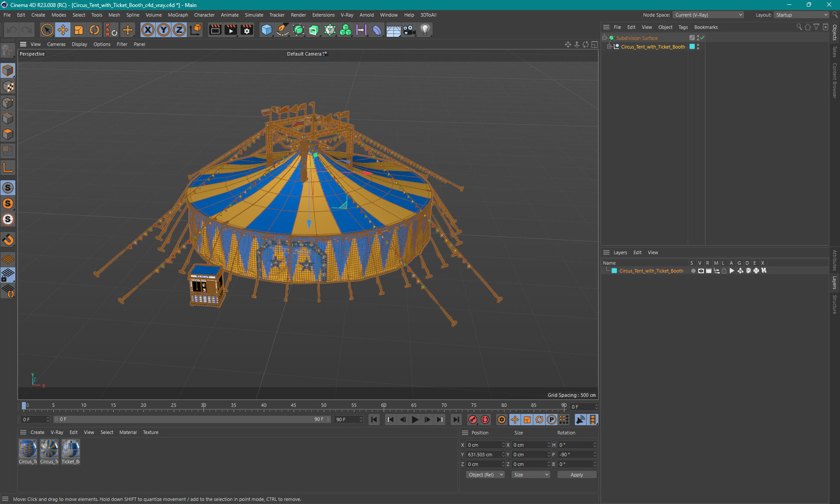Screen dimensions: 840x504
Task: Add a Camera object
Action: point(409,30)
